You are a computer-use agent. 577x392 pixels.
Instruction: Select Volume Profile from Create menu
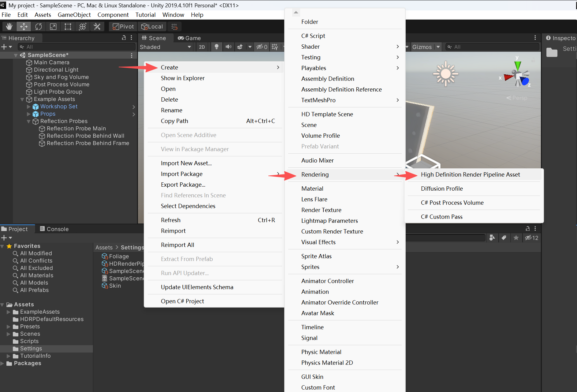point(345,136)
